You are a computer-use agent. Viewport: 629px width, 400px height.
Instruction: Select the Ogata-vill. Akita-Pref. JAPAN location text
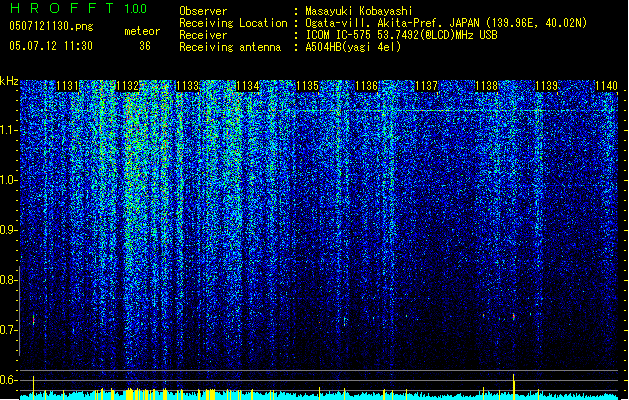446,23
